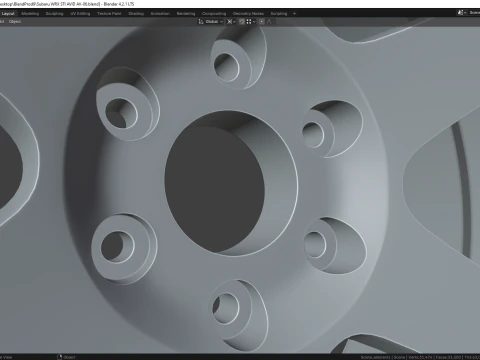
Task: Switch to the Compositing workspace tab
Action: 214,14
